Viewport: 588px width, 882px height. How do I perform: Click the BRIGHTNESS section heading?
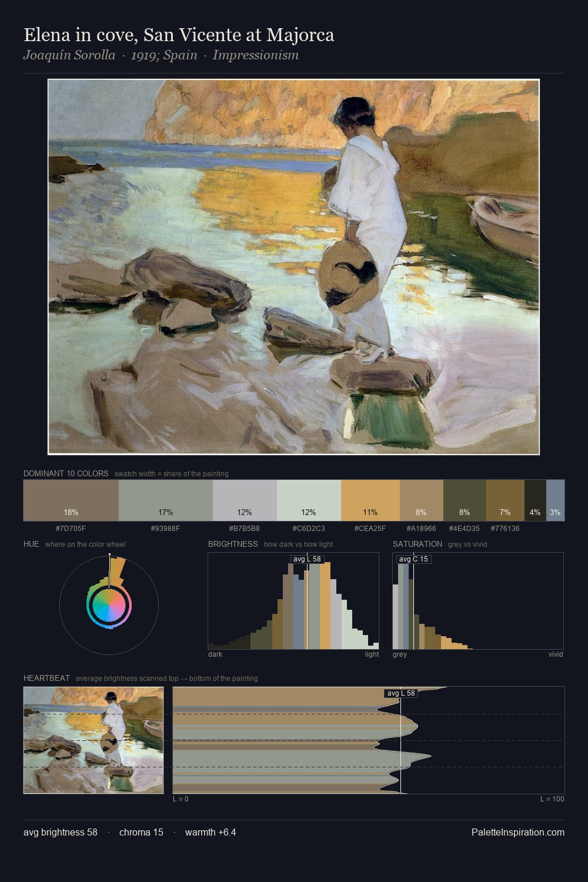(233, 544)
